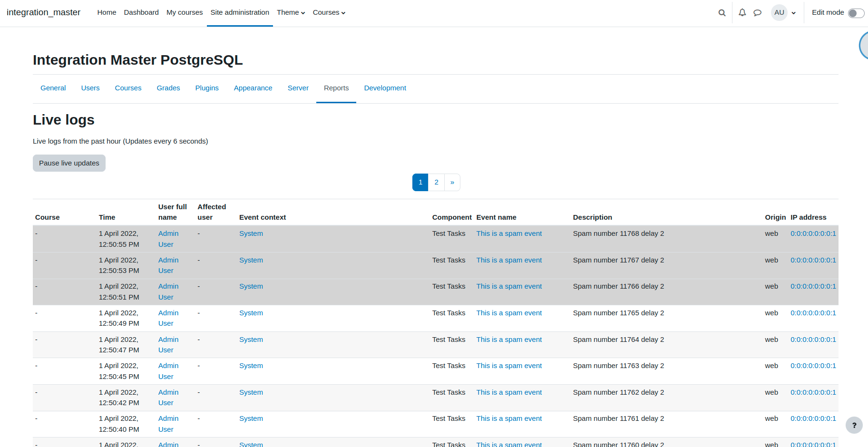The image size is (868, 447).
Task: Select Site administration in navbar
Action: (240, 12)
